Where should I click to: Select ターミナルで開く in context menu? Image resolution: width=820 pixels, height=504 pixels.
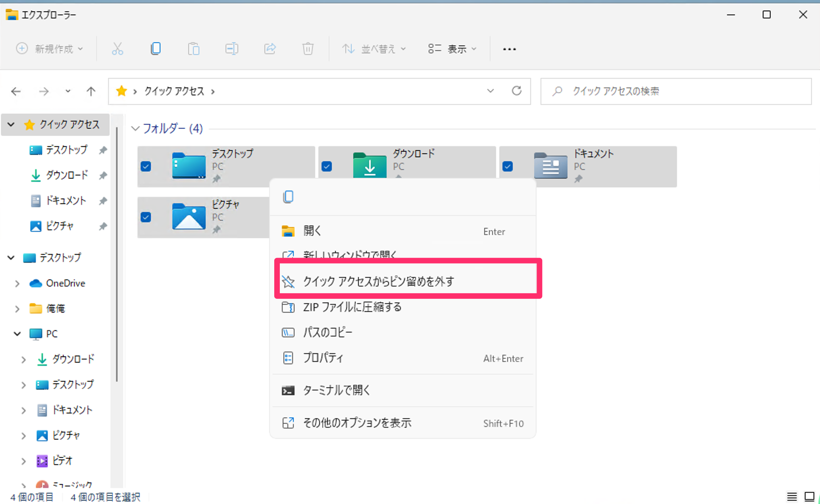[402, 391]
